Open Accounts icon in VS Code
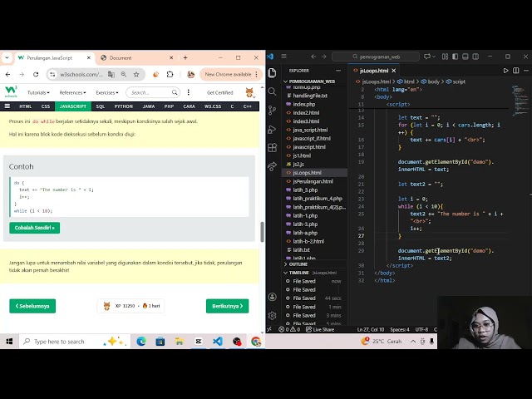532x399 pixels. 272,297
